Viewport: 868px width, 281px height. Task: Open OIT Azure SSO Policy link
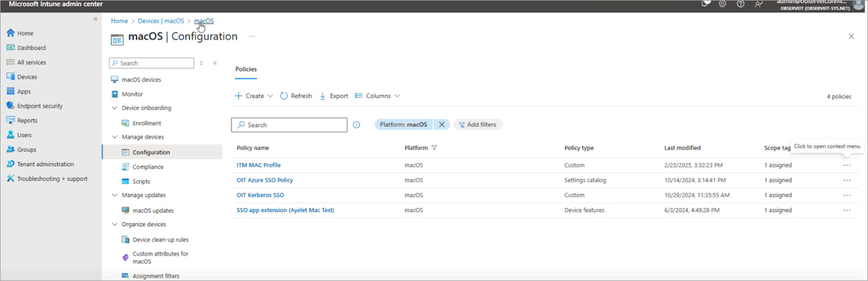click(265, 180)
